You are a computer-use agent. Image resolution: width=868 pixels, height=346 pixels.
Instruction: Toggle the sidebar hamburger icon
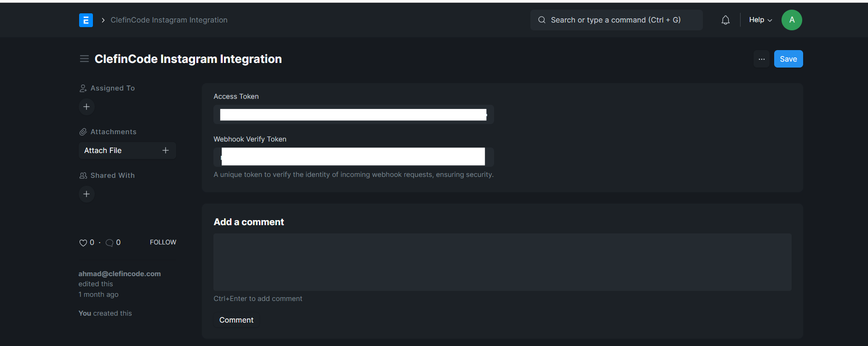pyautogui.click(x=84, y=59)
